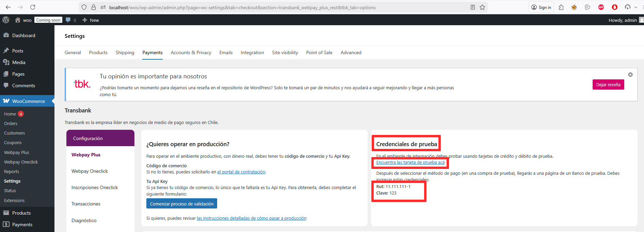Open the Adblock Plus ABP icon

[601, 7]
